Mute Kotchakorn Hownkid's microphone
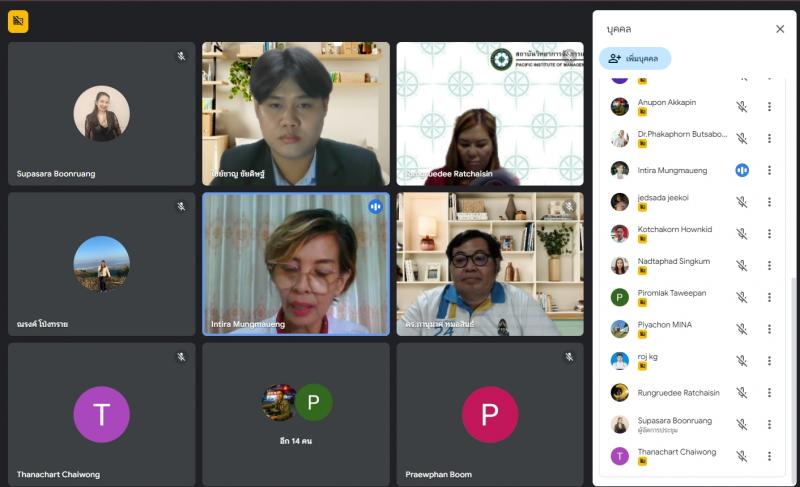This screenshot has height=487, width=800. [742, 234]
